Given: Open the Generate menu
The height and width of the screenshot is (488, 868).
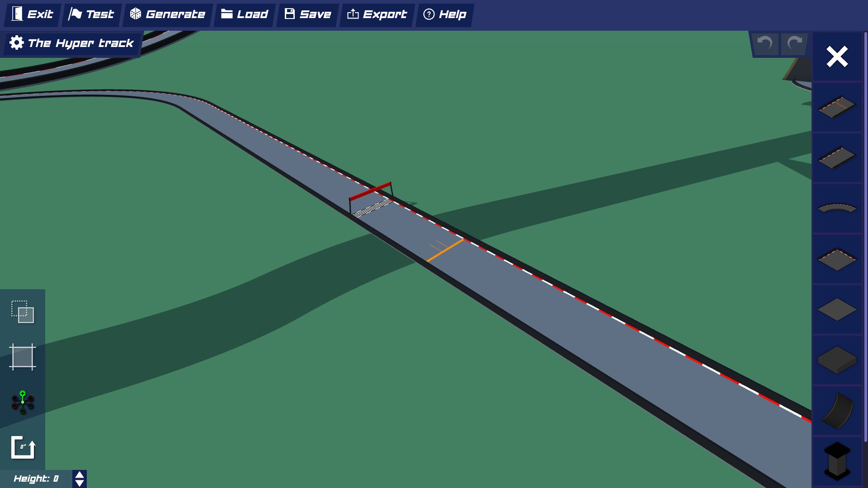Looking at the screenshot, I should 167,14.
